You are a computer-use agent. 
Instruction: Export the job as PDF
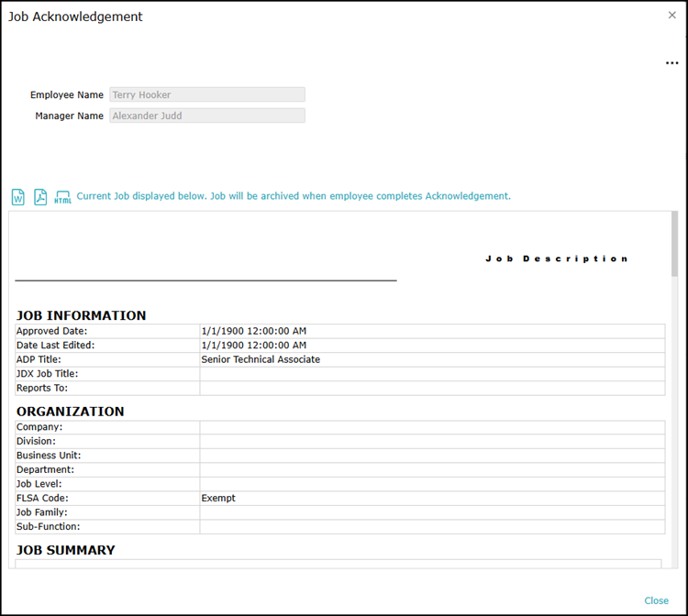tap(40, 197)
